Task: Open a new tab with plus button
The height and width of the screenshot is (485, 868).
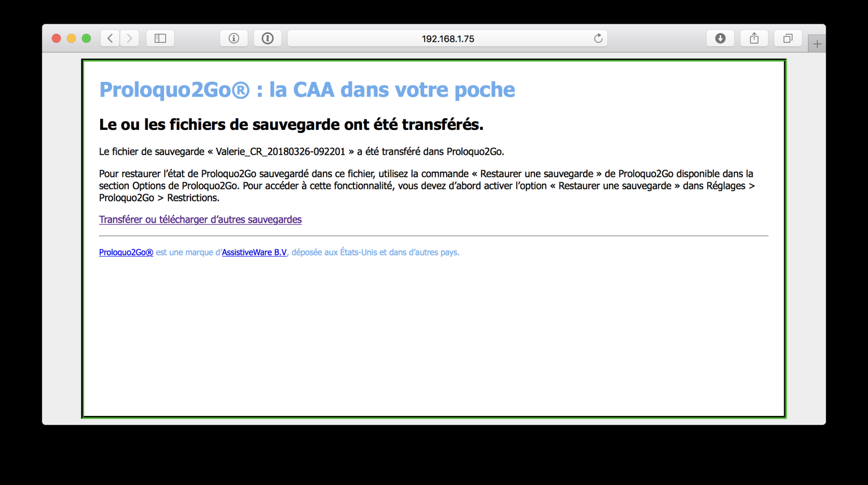Action: coord(817,44)
